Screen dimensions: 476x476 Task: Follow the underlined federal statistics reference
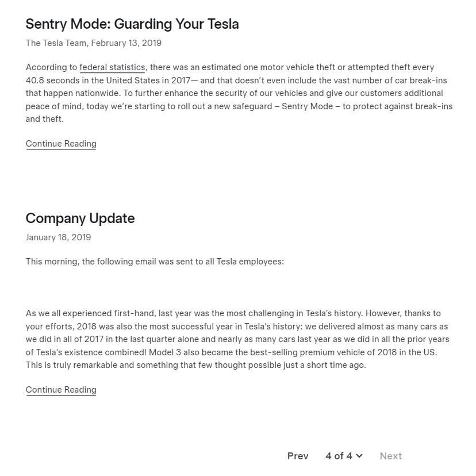point(112,67)
